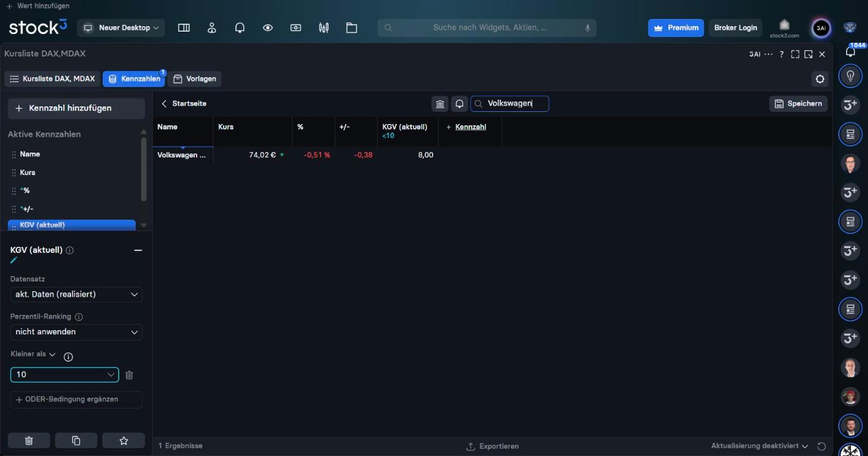This screenshot has width=868, height=456.
Task: Click the lightbulb icon in right sidebar
Action: [x=850, y=76]
